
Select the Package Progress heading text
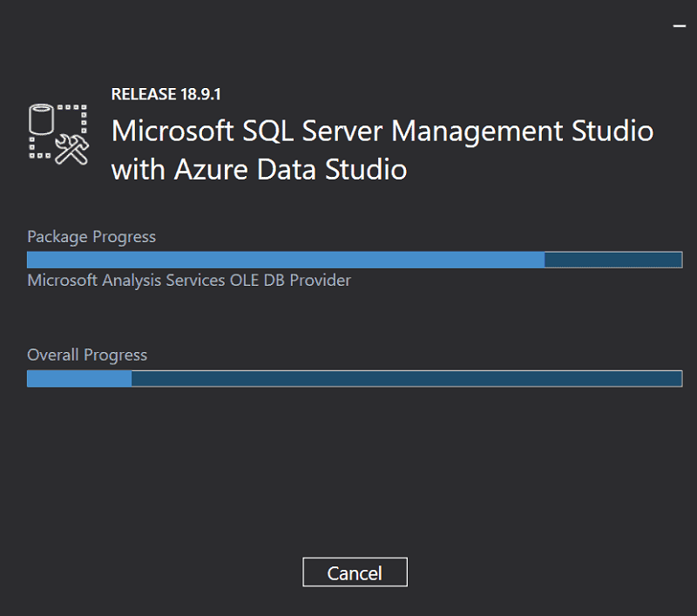click(x=91, y=236)
